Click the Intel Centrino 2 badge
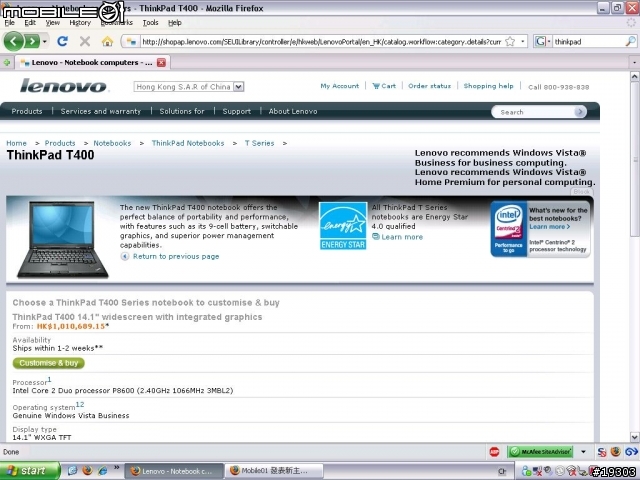The image size is (640, 480). pyautogui.click(x=509, y=229)
